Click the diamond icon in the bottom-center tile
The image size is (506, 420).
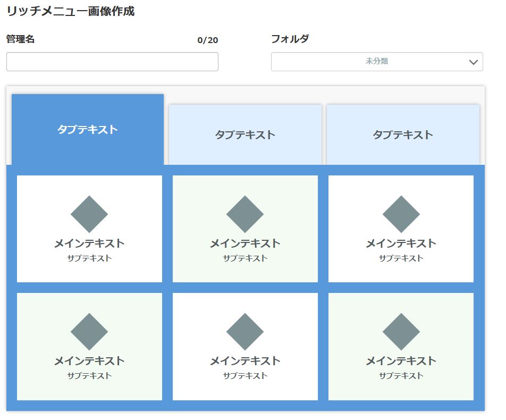pyautogui.click(x=245, y=332)
